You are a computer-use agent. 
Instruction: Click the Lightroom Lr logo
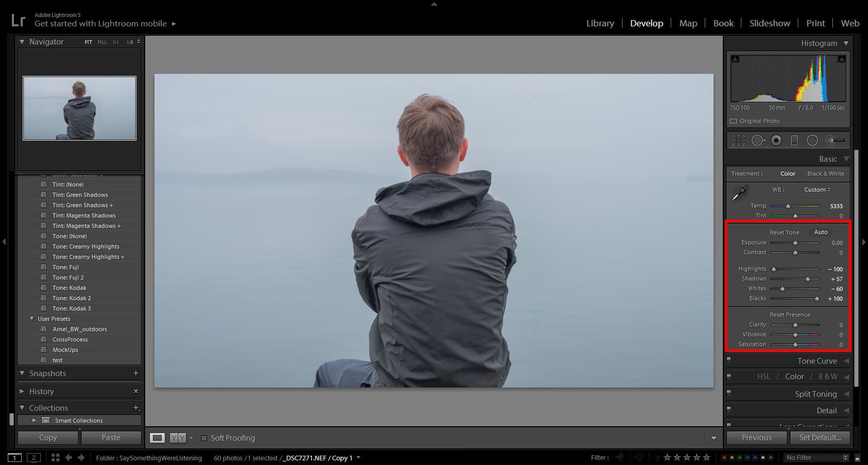[18, 20]
